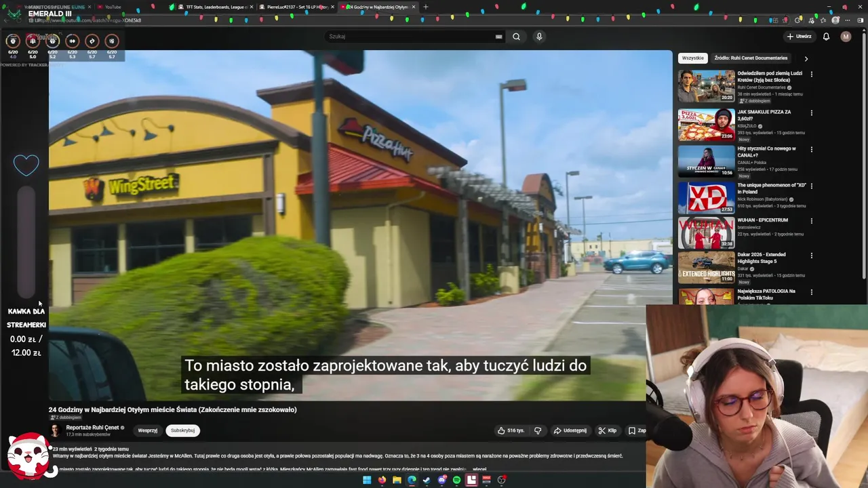Close the 24 Godziny w Najbardziej tab

(414, 7)
